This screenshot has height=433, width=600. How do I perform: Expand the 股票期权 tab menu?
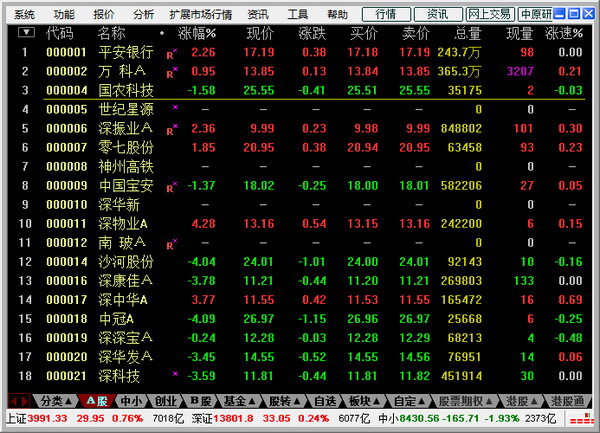pyautogui.click(x=489, y=401)
